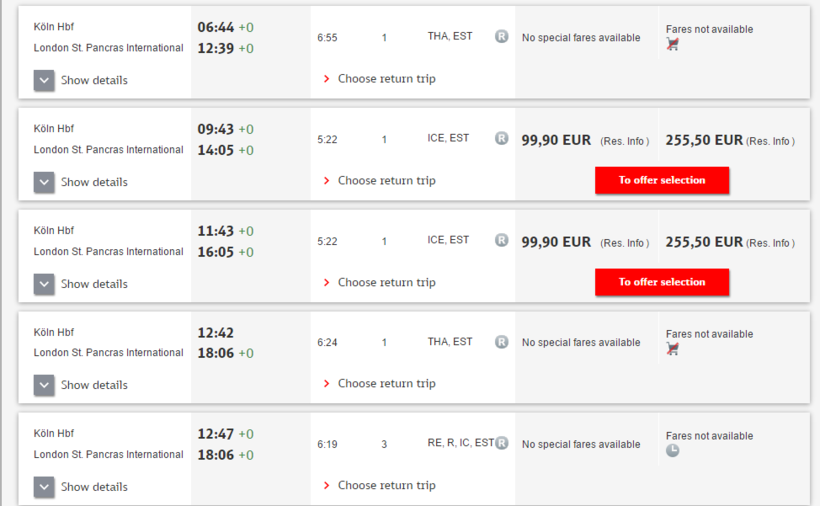Viewport: 820px width, 506px height.
Task: Click crossed-out cart icon for 12:42 train
Action: (673, 349)
